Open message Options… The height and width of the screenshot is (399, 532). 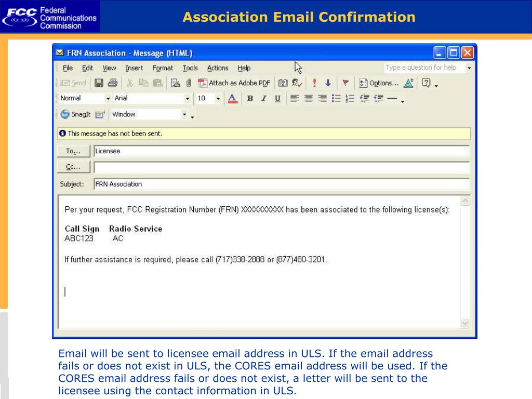tap(379, 83)
